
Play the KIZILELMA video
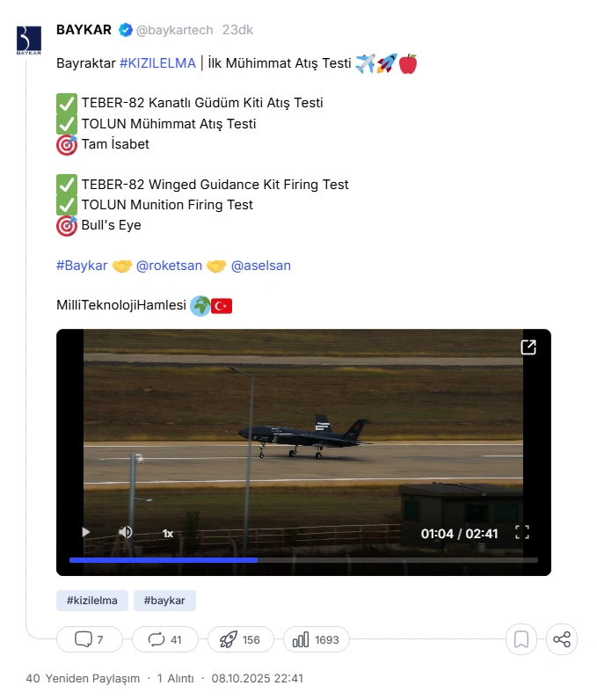(x=85, y=532)
